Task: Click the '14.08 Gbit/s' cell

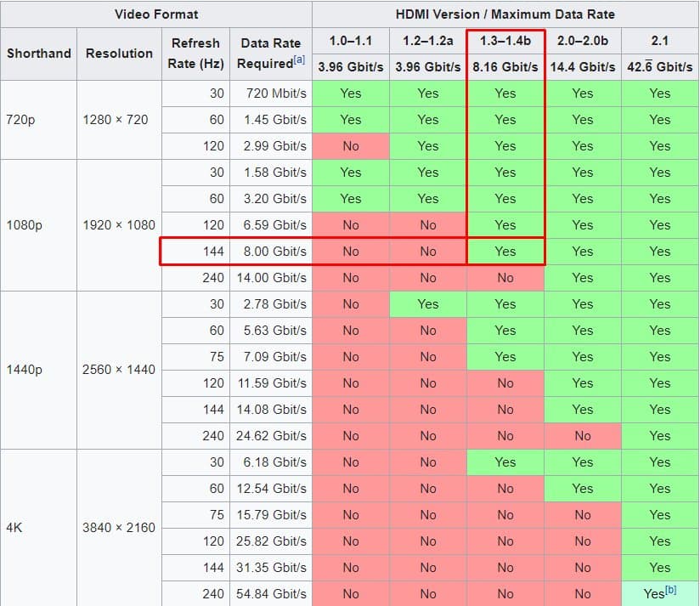Action: [x=271, y=410]
